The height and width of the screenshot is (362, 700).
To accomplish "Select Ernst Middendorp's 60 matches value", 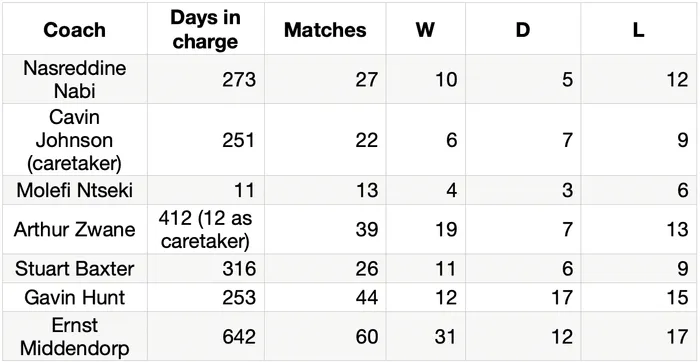I will (x=367, y=337).
